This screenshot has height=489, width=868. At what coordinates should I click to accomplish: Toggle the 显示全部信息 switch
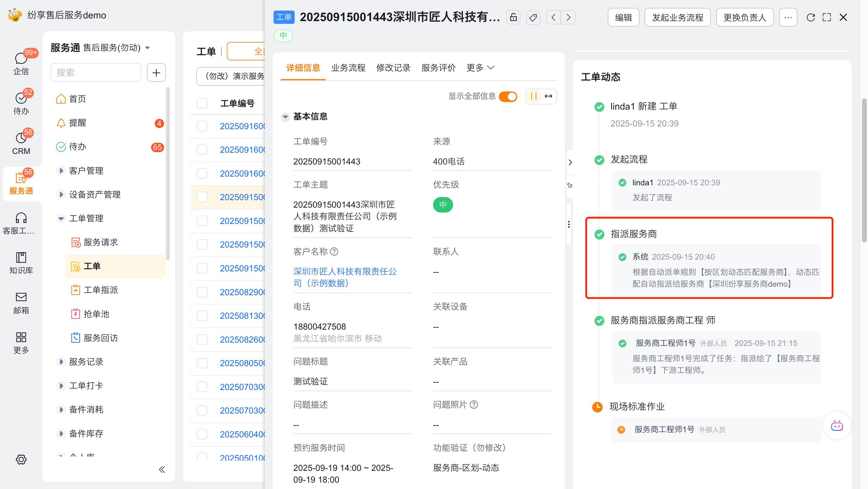pyautogui.click(x=508, y=97)
